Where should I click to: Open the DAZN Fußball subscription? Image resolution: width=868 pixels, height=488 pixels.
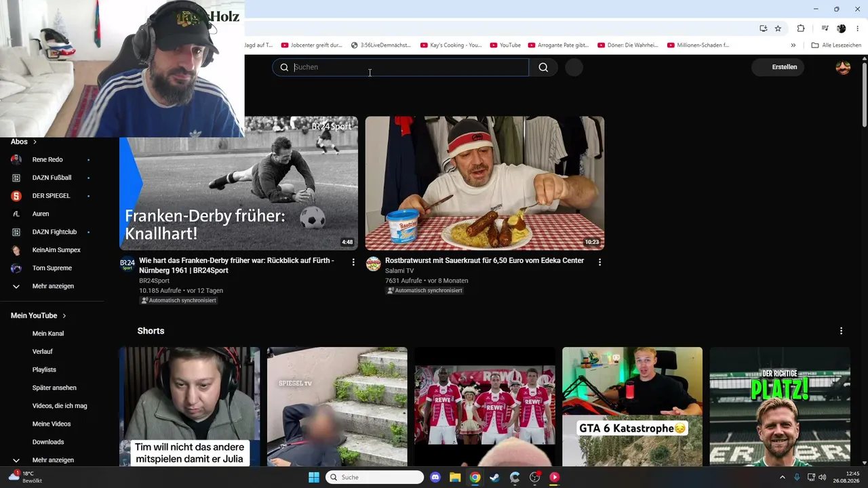click(52, 178)
